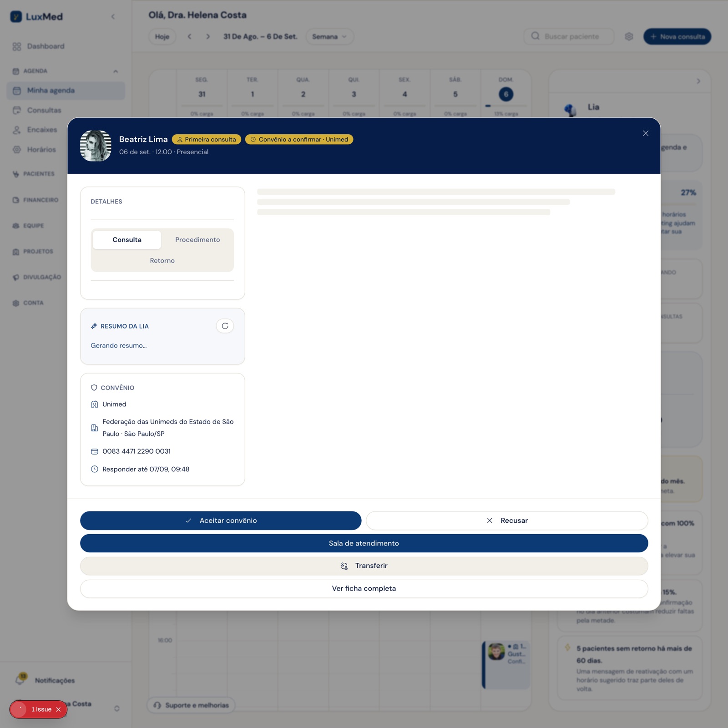Open Dashboard in the sidebar
The width and height of the screenshot is (728, 728).
(66, 46)
